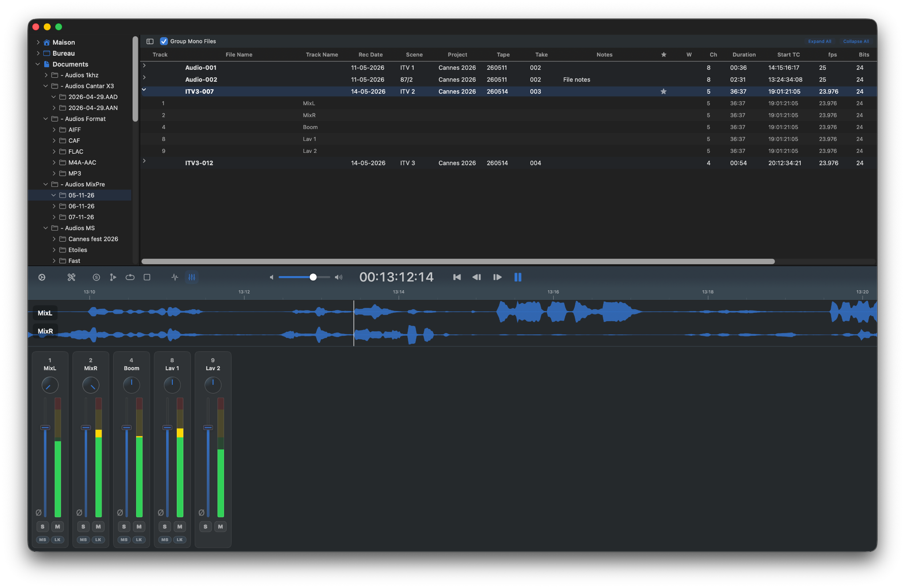Toggle phase invert on Lav 1 channel
This screenshot has height=588, width=905.
click(160, 513)
